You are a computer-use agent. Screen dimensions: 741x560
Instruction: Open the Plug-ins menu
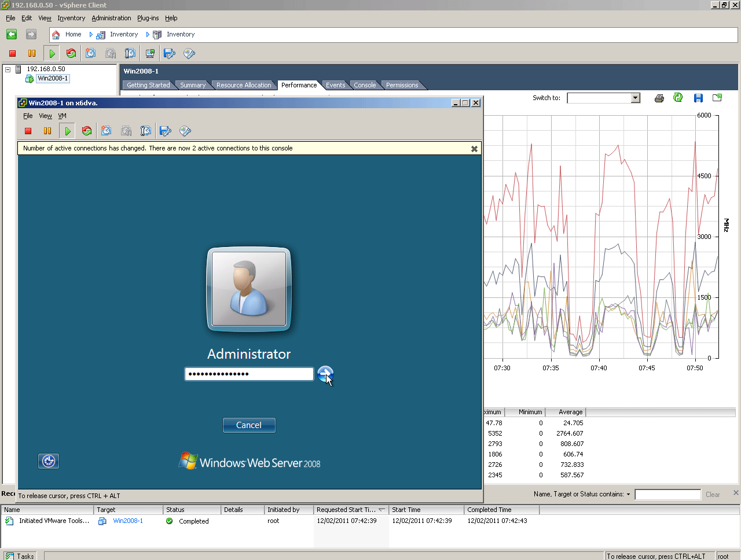coord(148,19)
